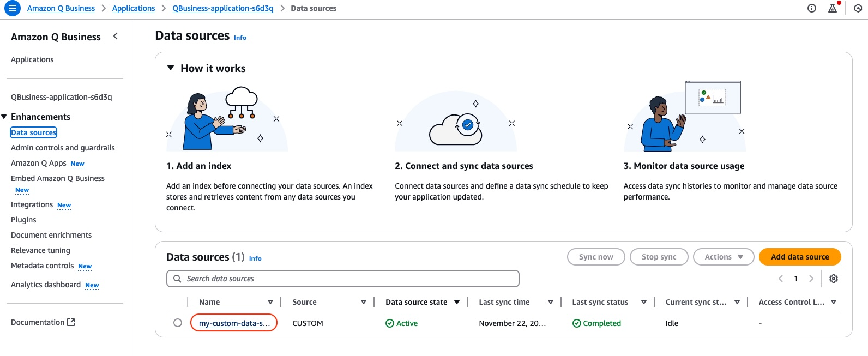Sort by Current sync state arrow
Screen dimensions: 868x356
tap(737, 302)
